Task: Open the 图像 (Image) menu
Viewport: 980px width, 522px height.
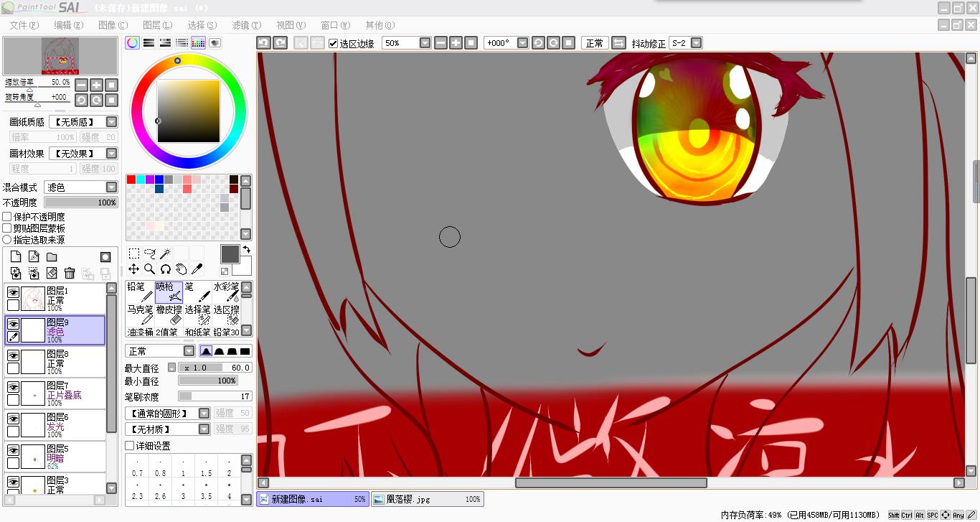Action: (x=113, y=25)
